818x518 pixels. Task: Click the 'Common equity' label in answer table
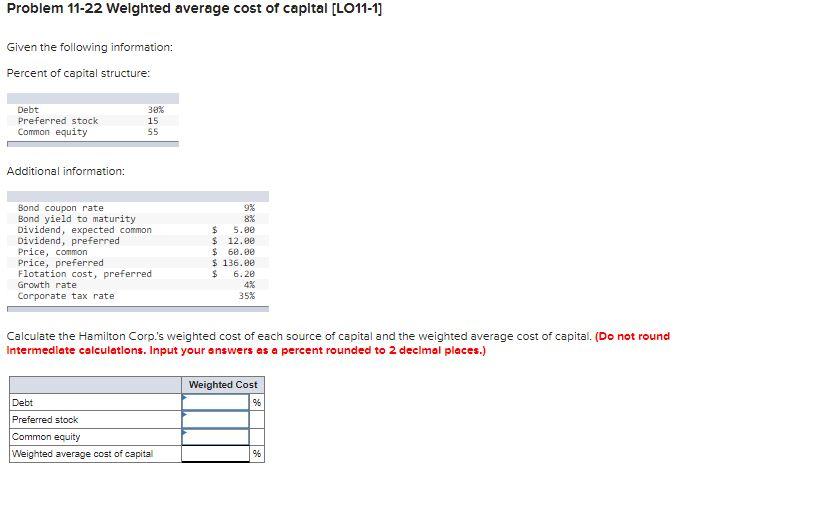tap(46, 437)
